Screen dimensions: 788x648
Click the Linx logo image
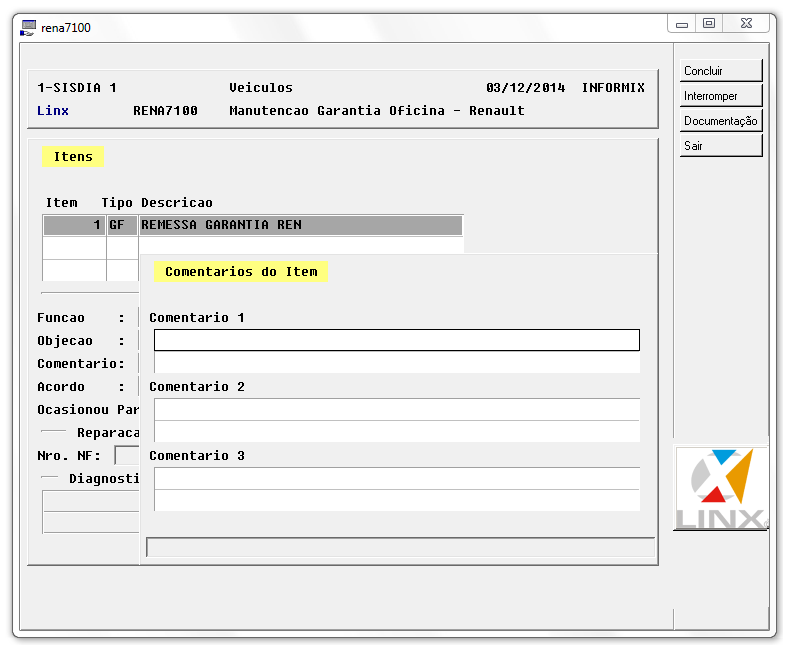721,489
